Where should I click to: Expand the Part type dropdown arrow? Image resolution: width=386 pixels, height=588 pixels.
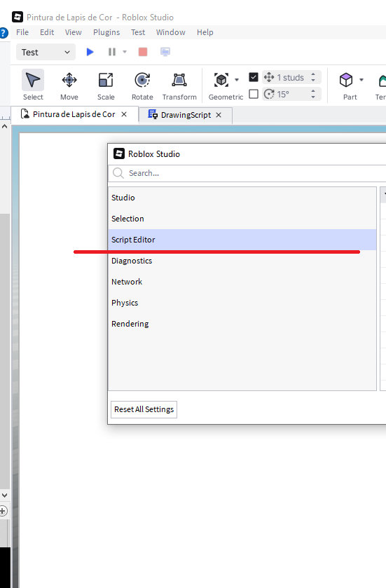361,80
